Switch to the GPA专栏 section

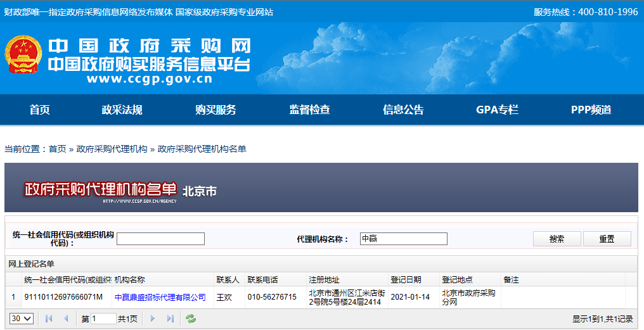[x=497, y=110]
